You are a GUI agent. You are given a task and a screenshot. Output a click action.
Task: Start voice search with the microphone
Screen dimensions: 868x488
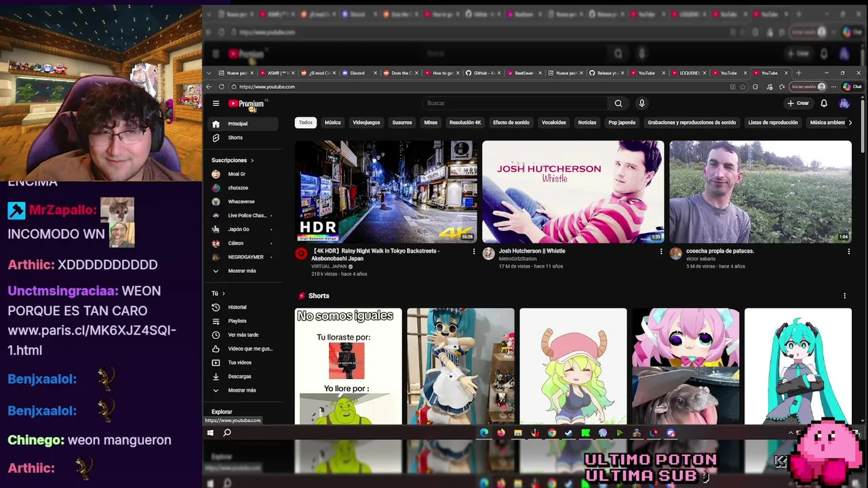point(642,104)
